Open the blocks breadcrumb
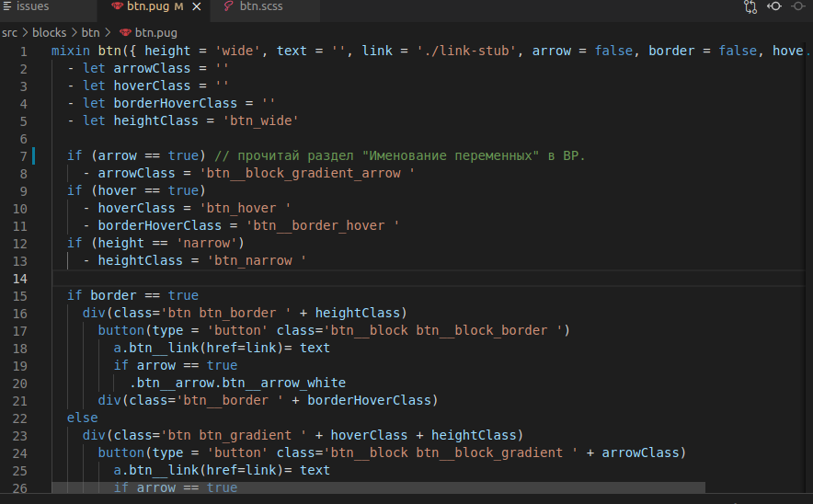Viewport: 813px width, 504px height. click(x=50, y=33)
